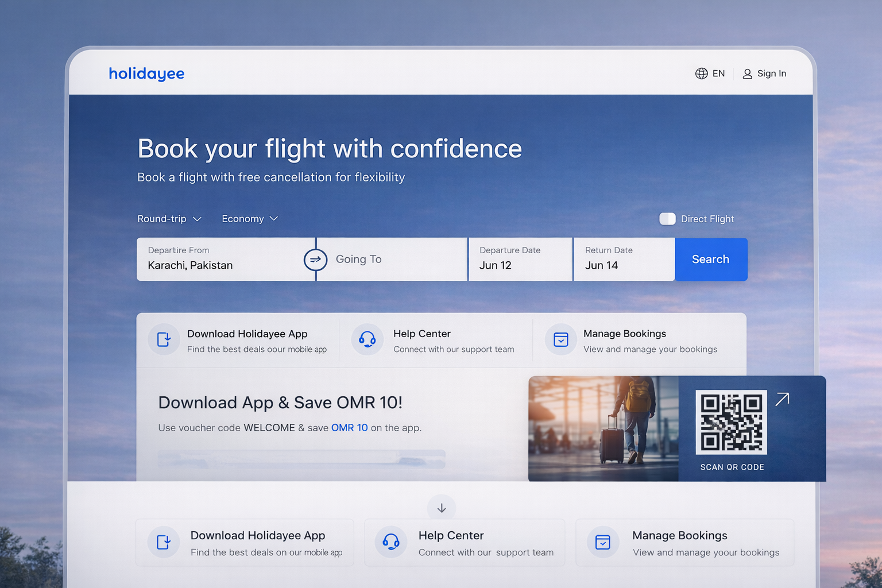The width and height of the screenshot is (882, 588).
Task: Open the bottom Manage Bookings card
Action: (684, 543)
